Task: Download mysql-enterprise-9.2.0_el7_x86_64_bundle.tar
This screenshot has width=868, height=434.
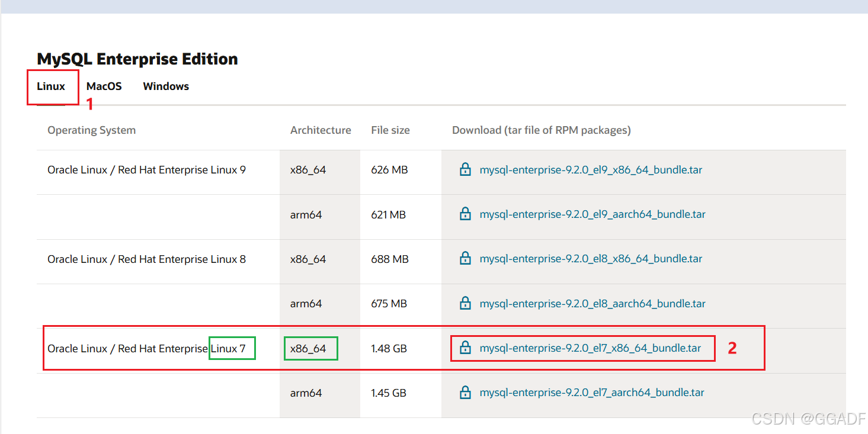Action: [590, 348]
